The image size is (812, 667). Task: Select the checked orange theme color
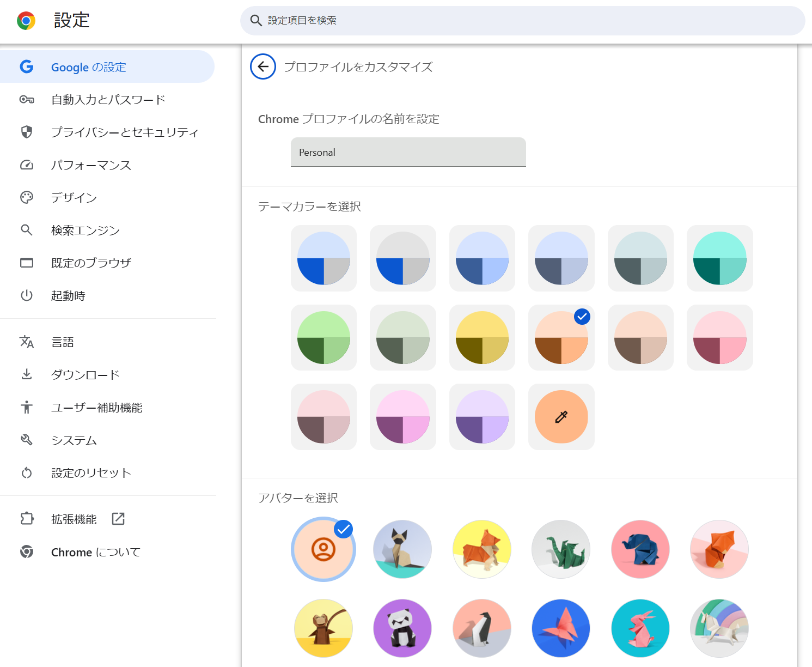pos(561,338)
